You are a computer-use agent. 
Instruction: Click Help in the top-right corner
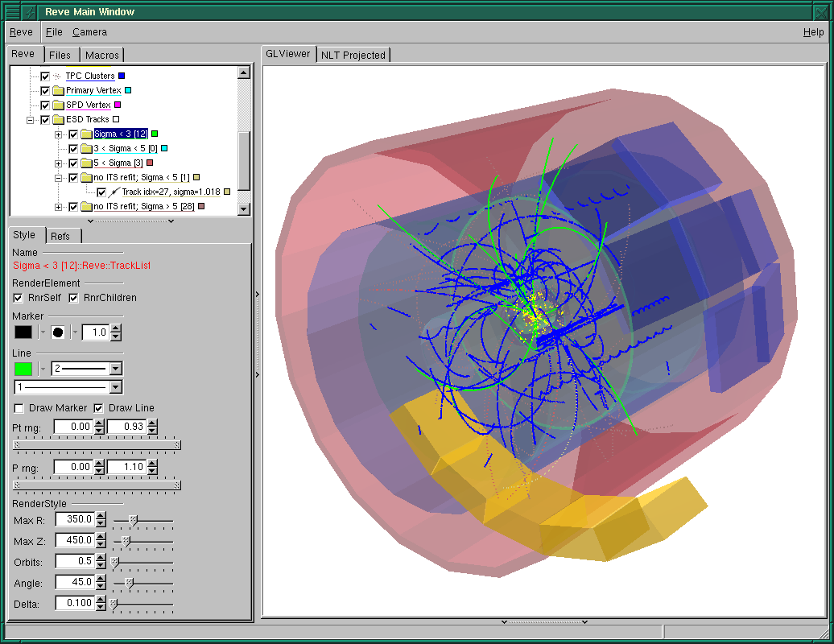point(813,32)
